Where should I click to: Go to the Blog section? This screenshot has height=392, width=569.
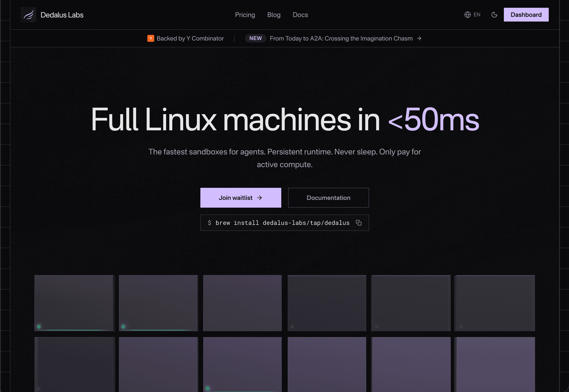(274, 15)
